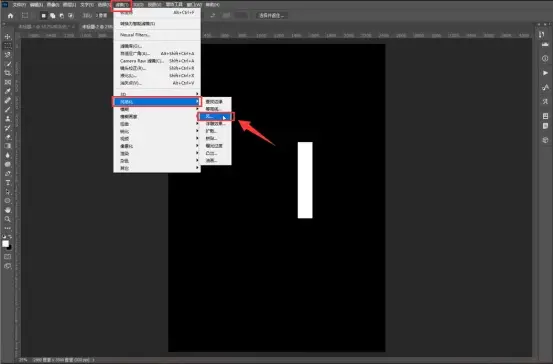Click the switch foreground/background colors icon
553x364 pixels.
pyautogui.click(x=10, y=237)
